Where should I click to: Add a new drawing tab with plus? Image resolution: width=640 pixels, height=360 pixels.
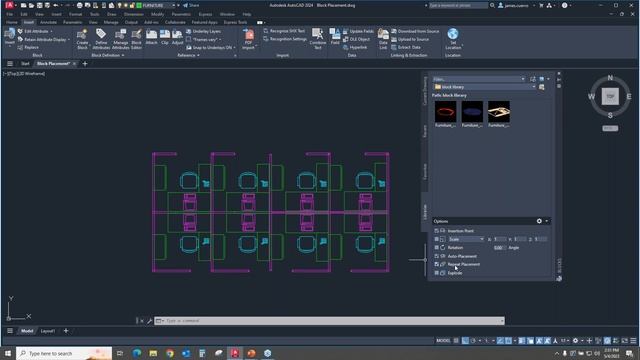[85, 64]
